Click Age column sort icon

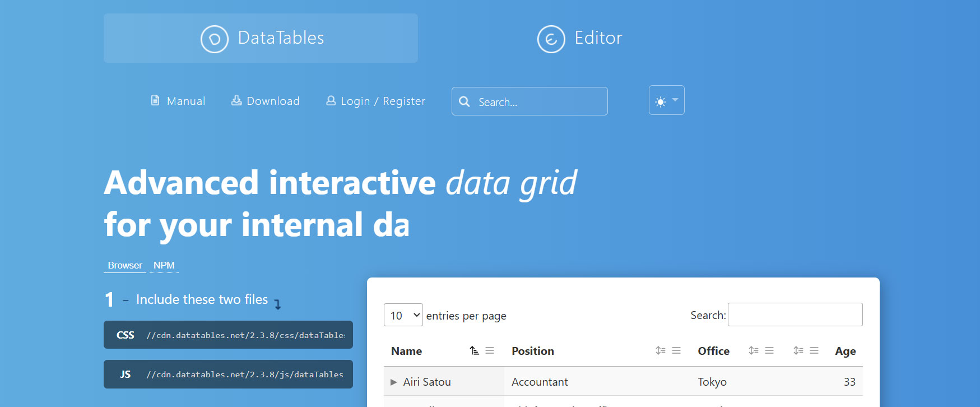(798, 351)
